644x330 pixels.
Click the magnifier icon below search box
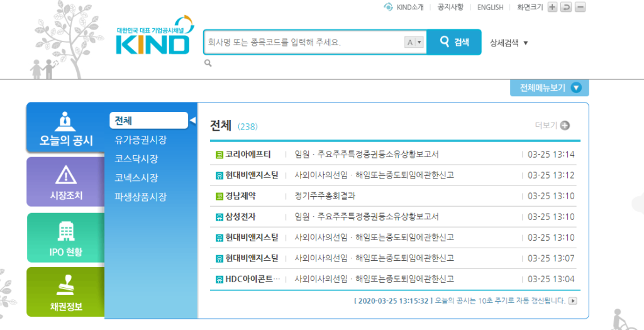[x=208, y=63]
